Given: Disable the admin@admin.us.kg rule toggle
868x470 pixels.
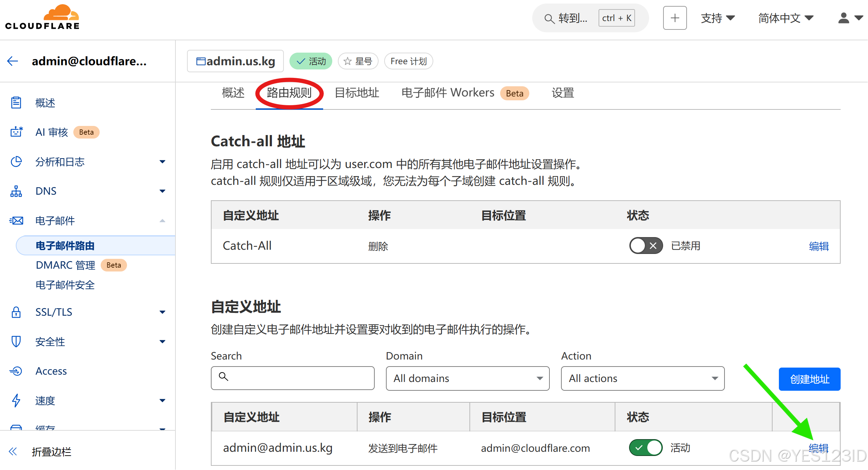Looking at the screenshot, I should click(x=646, y=448).
